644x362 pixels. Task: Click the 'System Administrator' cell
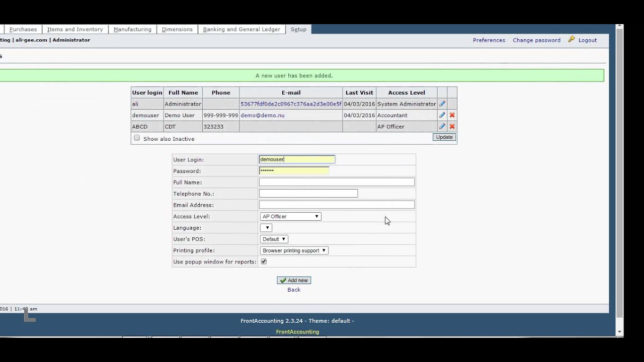[x=407, y=104]
